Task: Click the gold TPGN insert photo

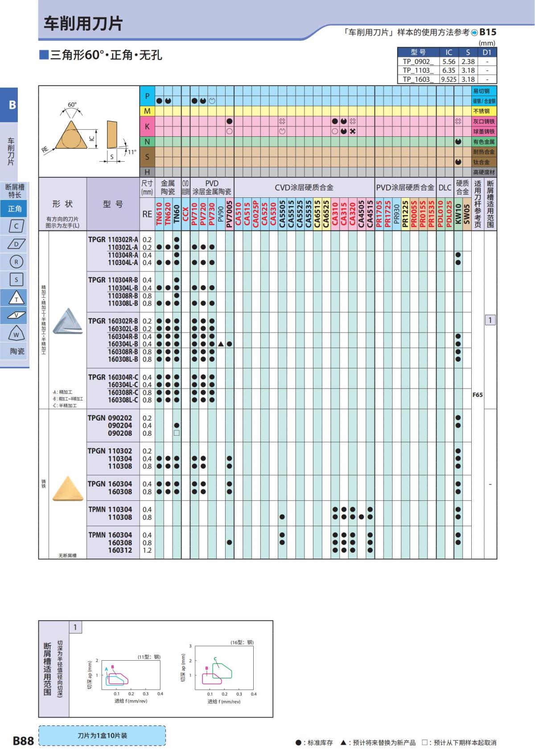Action: click(x=67, y=489)
